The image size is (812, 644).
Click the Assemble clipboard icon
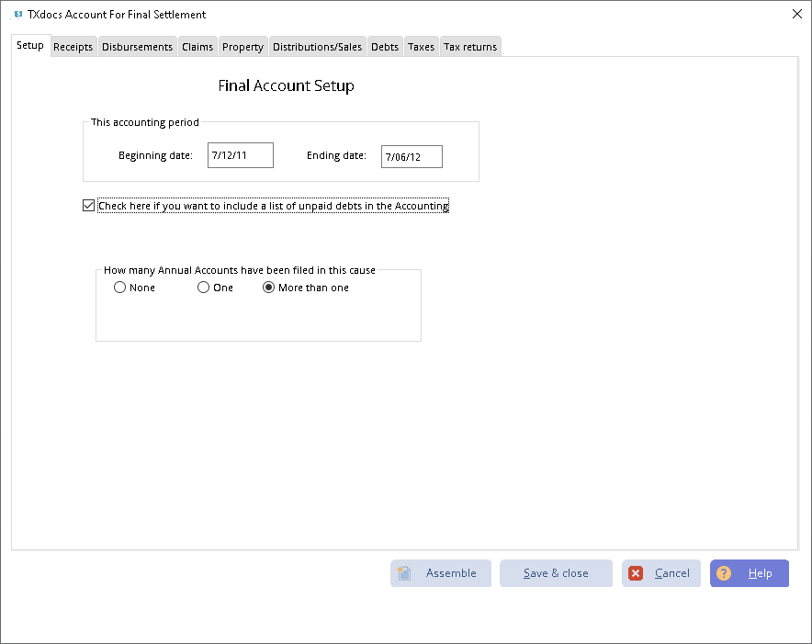pyautogui.click(x=404, y=572)
